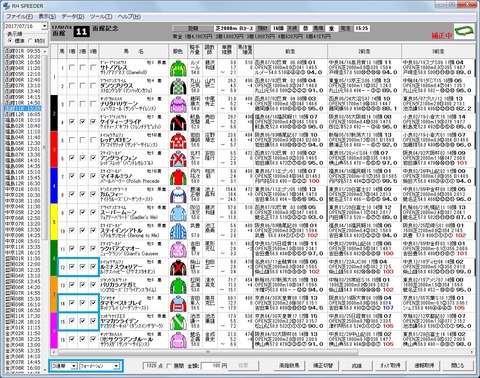
Task: Open the データ menu
Action: tap(72, 16)
